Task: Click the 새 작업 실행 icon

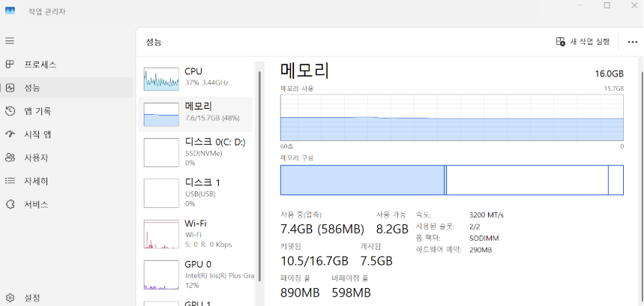Action: click(x=561, y=41)
